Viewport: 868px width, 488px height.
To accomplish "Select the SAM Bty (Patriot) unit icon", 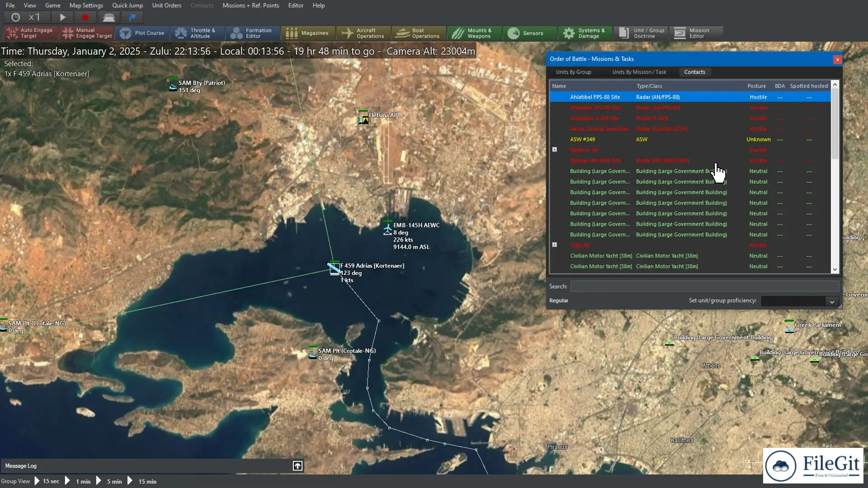I will point(172,85).
